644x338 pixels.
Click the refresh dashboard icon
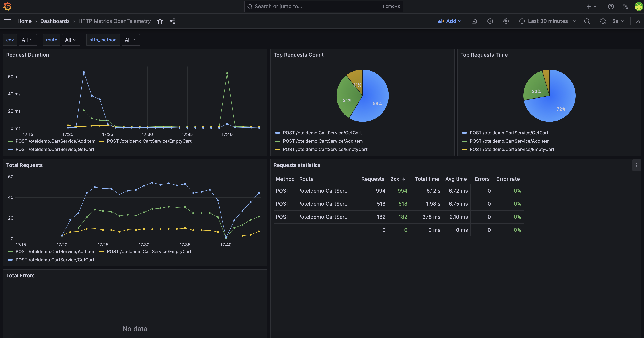click(603, 21)
